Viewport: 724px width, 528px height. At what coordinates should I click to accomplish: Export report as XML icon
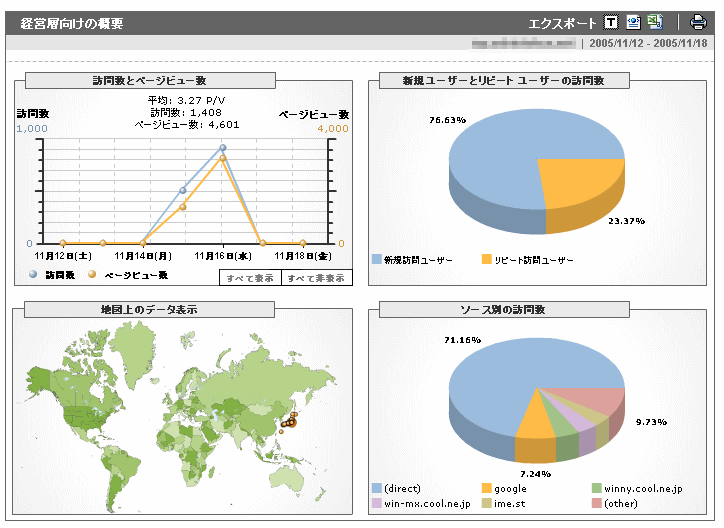click(633, 22)
